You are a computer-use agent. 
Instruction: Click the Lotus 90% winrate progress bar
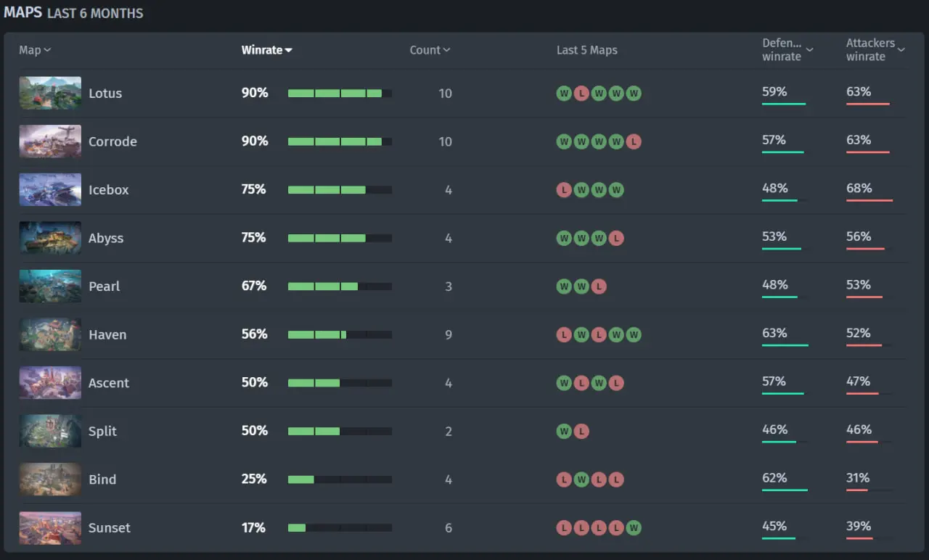point(339,93)
